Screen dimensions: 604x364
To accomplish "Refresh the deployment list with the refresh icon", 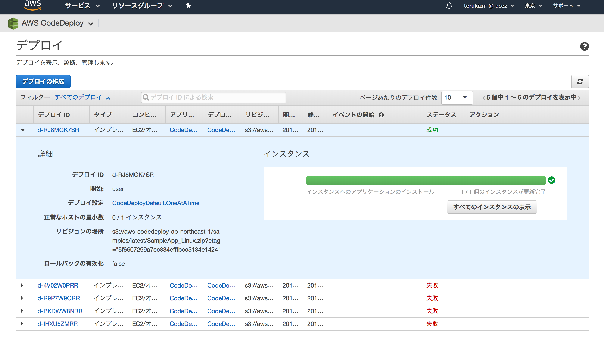I will point(580,82).
